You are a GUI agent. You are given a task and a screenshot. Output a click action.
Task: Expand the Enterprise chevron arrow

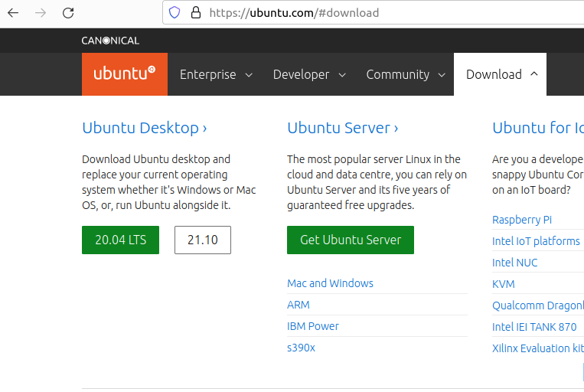(249, 75)
